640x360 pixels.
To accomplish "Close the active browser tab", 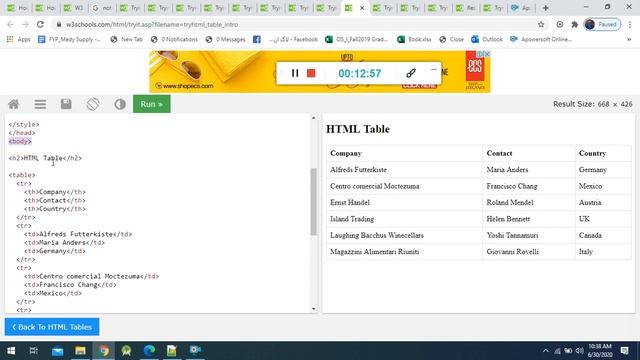I will (362, 8).
